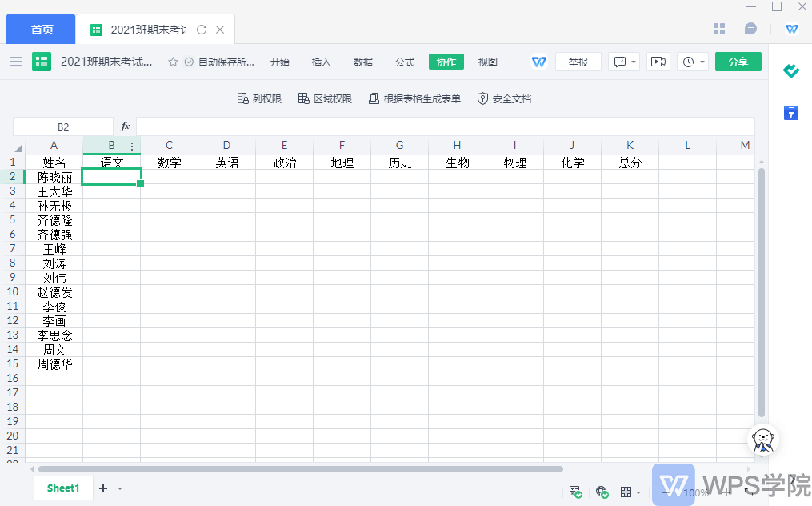
Task: Open the app grid icon in title bar
Action: [718, 29]
